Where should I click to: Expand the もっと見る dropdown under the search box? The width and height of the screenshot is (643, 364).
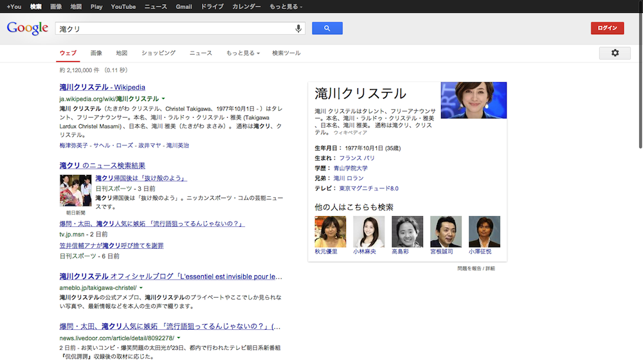(242, 53)
